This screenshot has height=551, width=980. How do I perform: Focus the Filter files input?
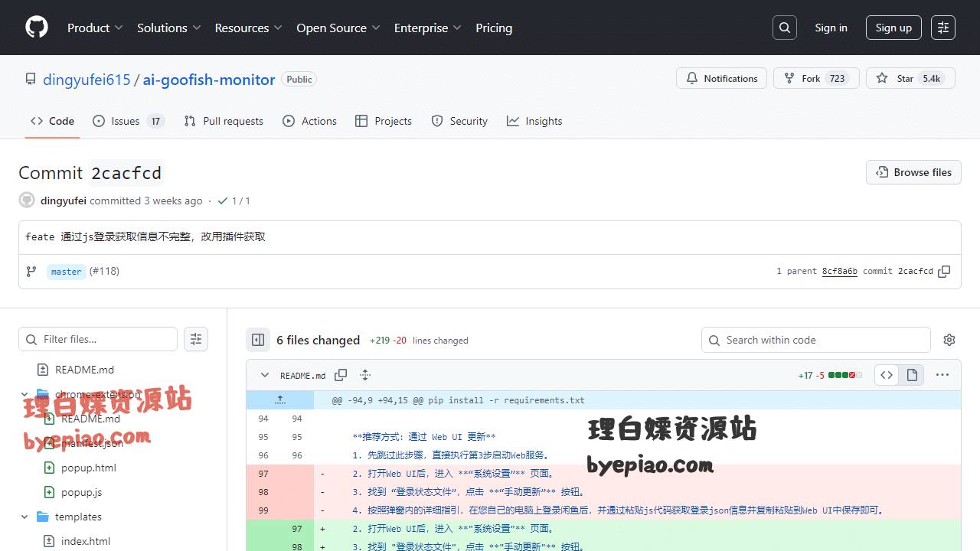click(98, 339)
